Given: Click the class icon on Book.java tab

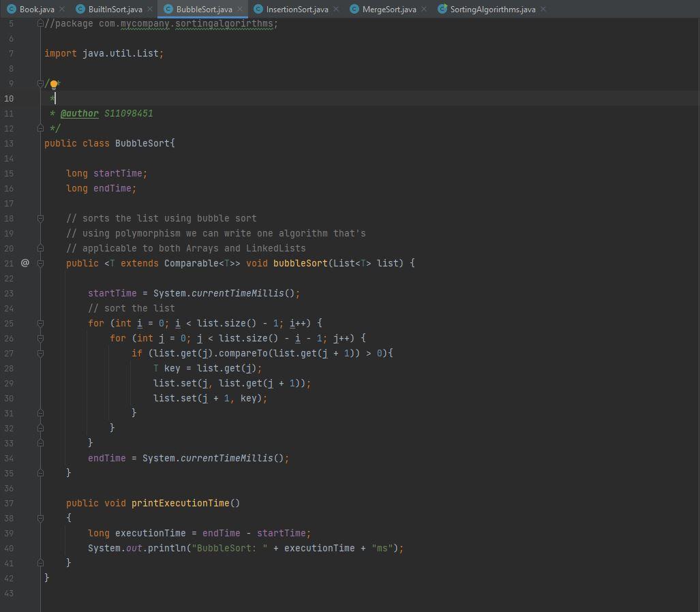Looking at the screenshot, I should [12, 9].
